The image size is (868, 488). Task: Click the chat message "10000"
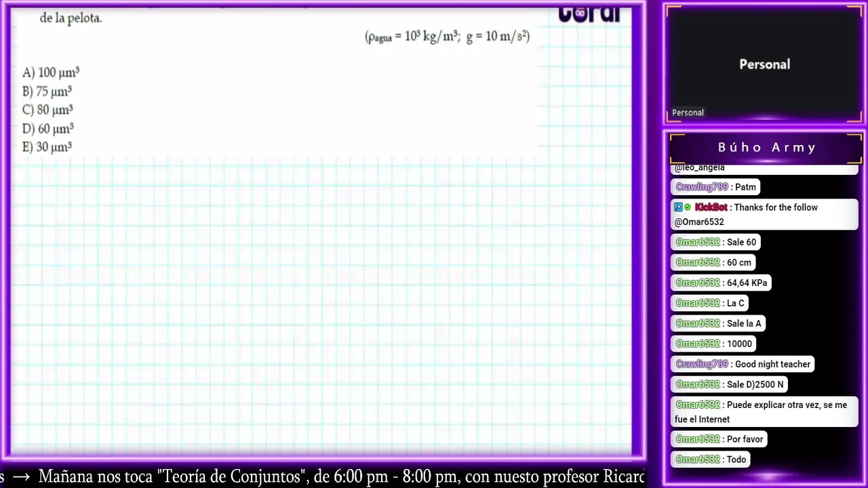(x=739, y=344)
